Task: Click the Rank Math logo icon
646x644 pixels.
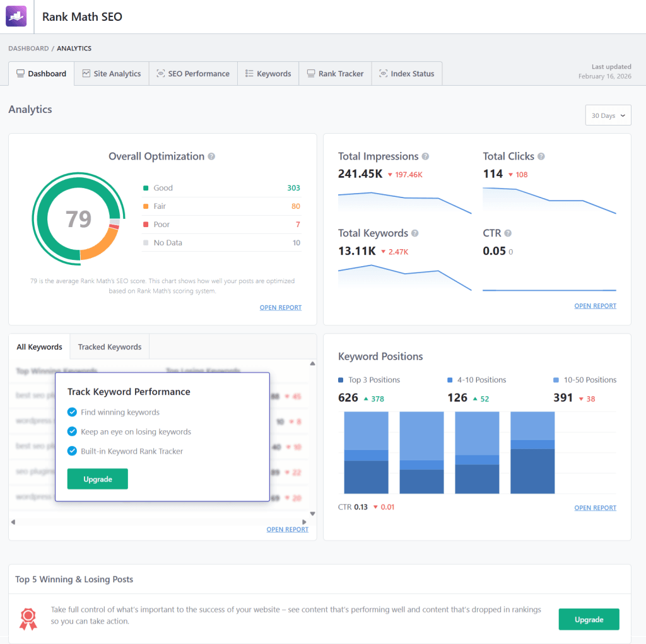Action: point(16,16)
